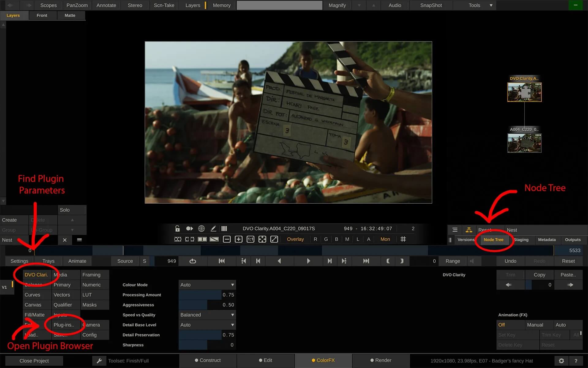Select the lock icon in the transport bar
The height and width of the screenshot is (368, 588).
tap(177, 228)
